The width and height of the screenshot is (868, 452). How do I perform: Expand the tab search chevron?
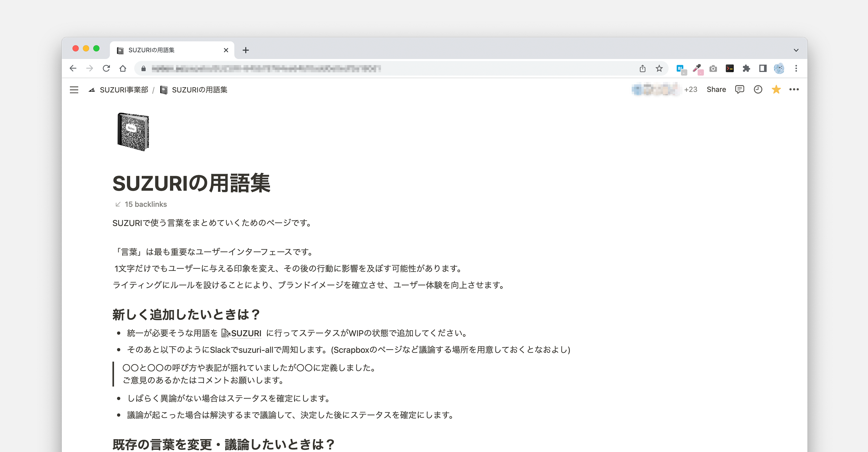[x=796, y=50]
